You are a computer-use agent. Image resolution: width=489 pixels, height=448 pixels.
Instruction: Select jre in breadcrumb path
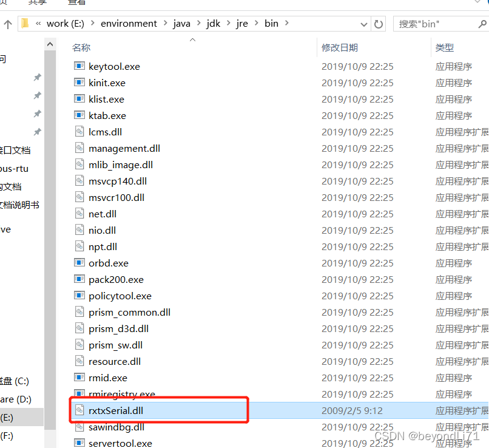(x=242, y=24)
